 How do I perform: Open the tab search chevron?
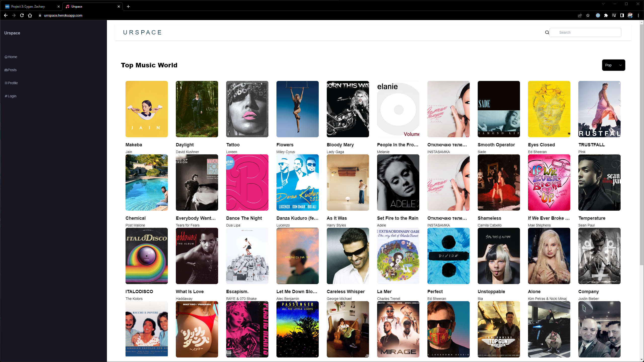click(603, 4)
